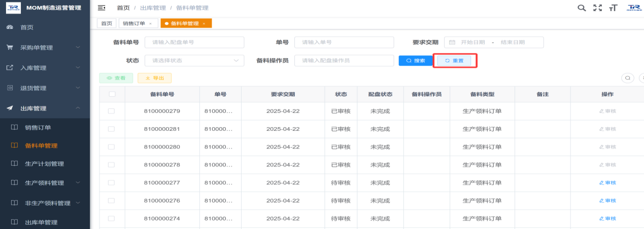Click round search toggle icon above table

628,78
